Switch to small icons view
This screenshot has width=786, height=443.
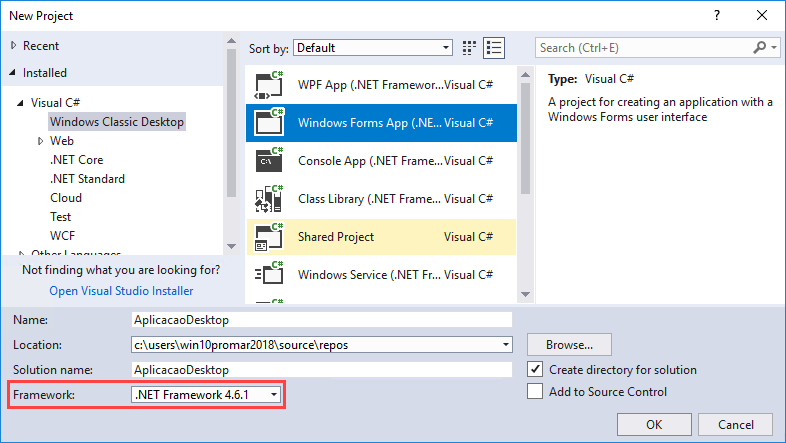tap(469, 48)
